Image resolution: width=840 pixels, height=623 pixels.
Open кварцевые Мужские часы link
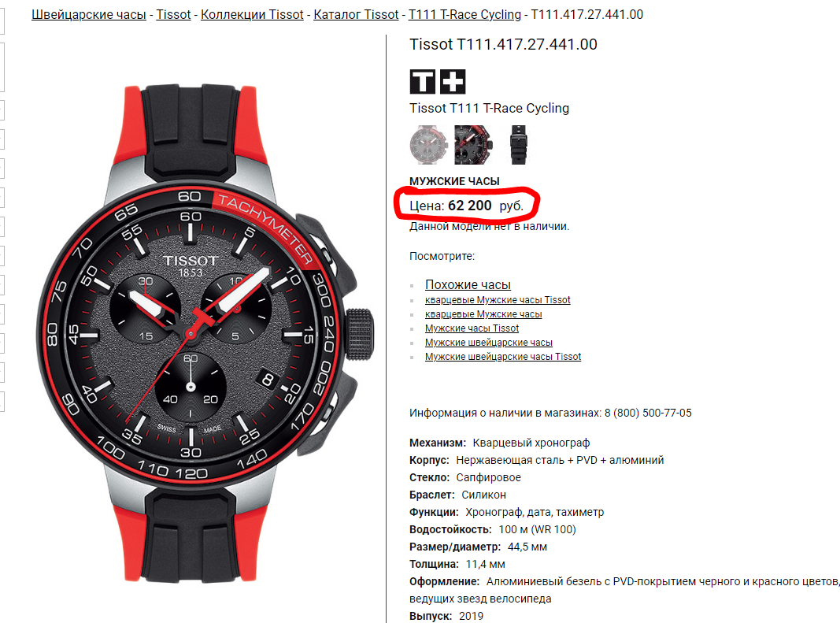483,314
